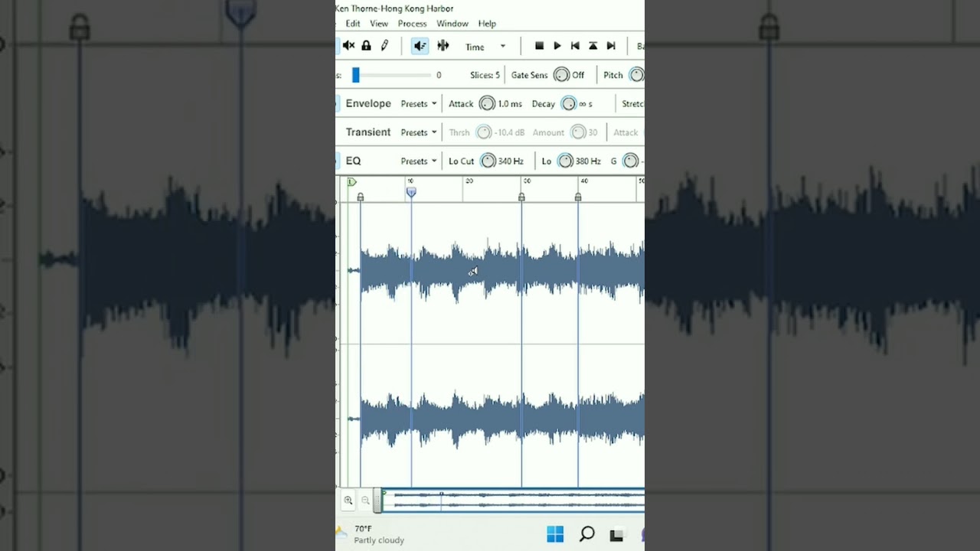
Task: Open the Envelope Presets dropdown
Action: [x=418, y=104]
